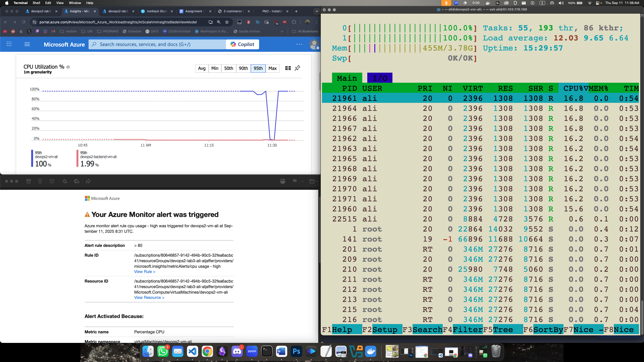Image resolution: width=644 pixels, height=362 pixels.
Task: Select the Max aggregation option
Action: [x=272, y=68]
